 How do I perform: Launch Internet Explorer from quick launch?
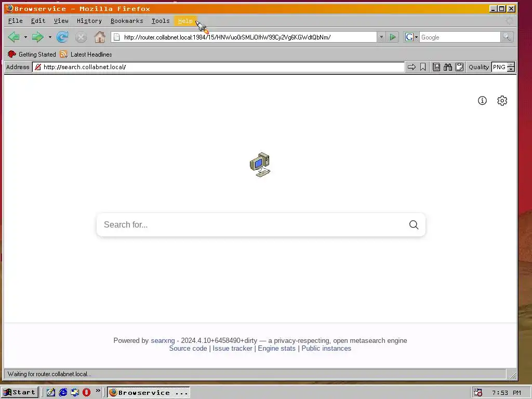(63, 393)
